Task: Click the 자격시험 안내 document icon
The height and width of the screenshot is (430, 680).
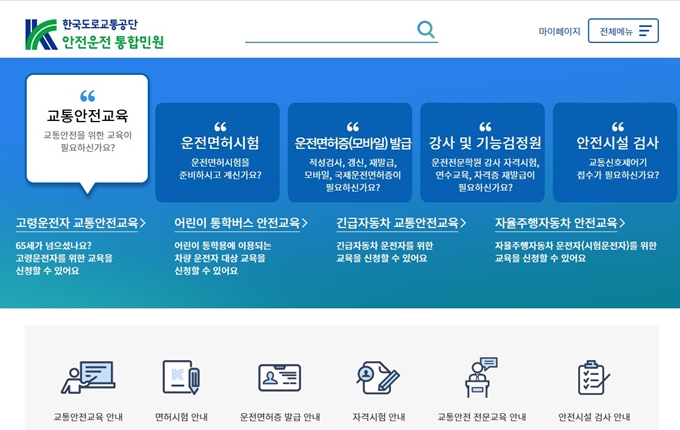Action: (378, 378)
